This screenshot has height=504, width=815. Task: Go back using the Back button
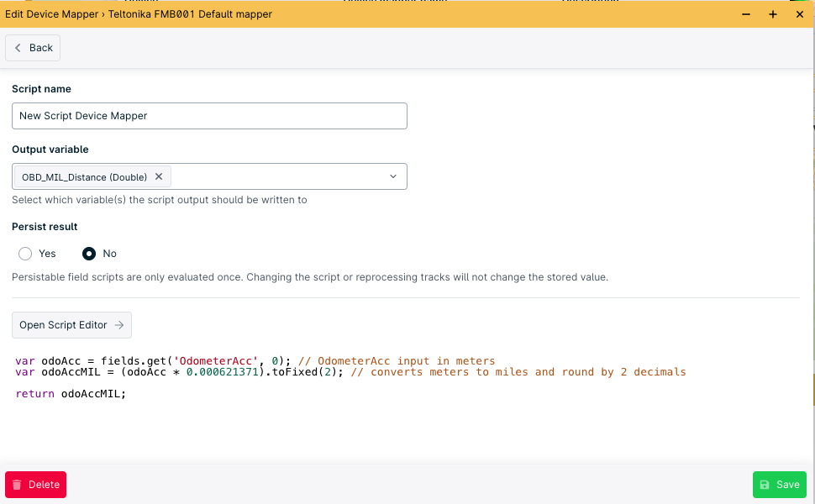tap(33, 48)
